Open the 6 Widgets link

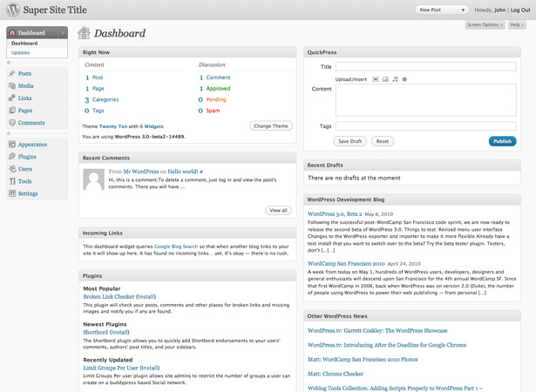point(152,126)
